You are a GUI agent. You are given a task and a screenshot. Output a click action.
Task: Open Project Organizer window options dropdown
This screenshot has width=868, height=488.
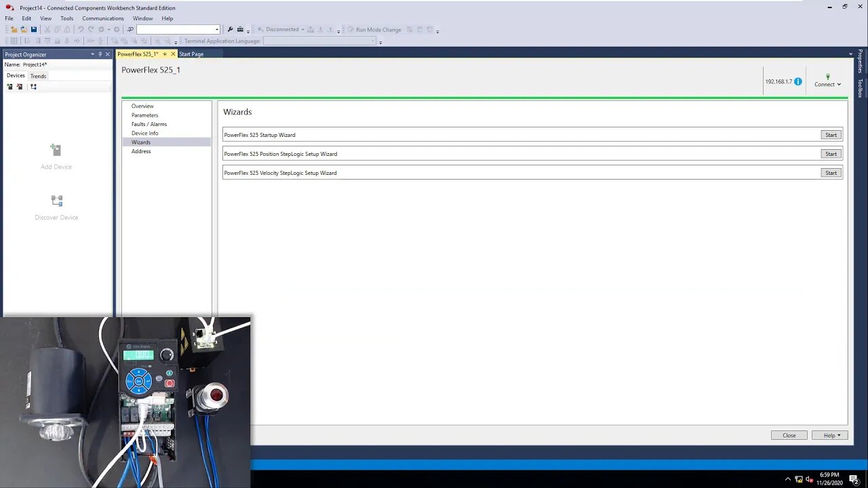93,54
